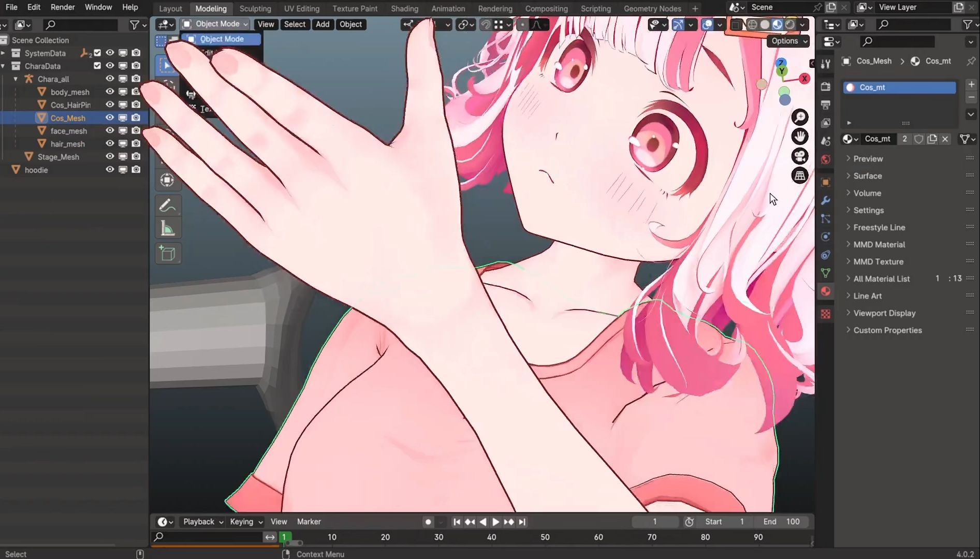Open the Object Mode dropdown

[x=216, y=24]
